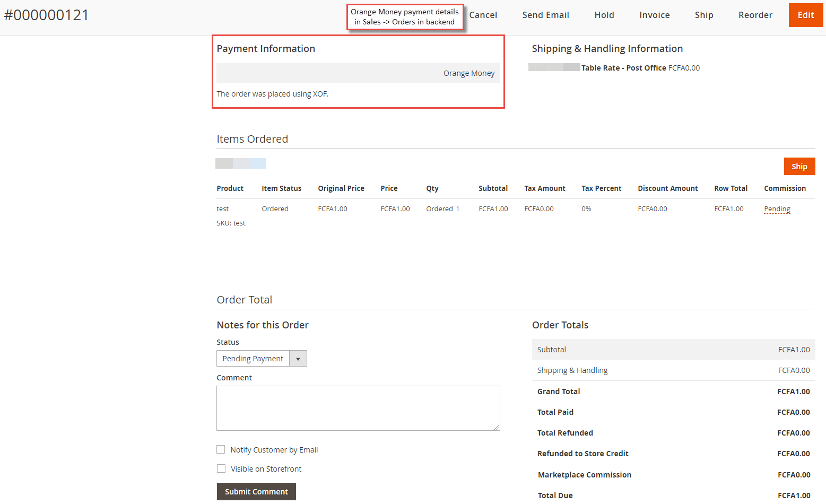Click the orange Ship button in Items Ordered
The image size is (826, 504).
pyautogui.click(x=799, y=166)
